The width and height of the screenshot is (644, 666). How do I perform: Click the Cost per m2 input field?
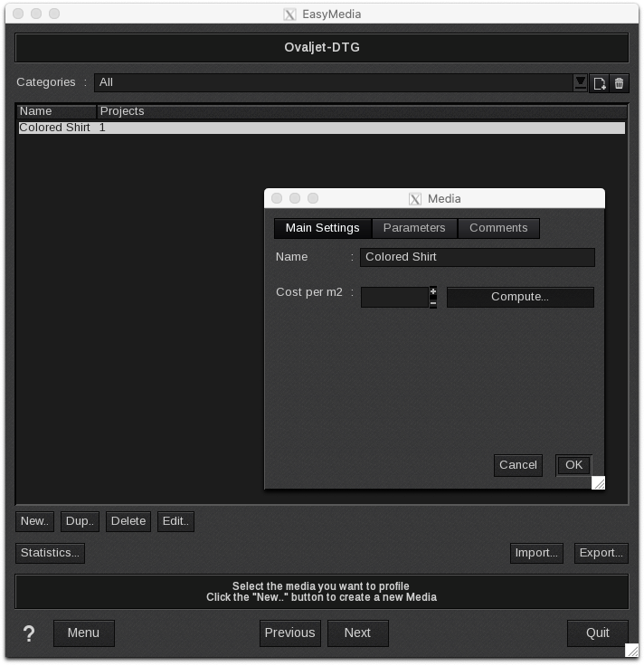393,297
